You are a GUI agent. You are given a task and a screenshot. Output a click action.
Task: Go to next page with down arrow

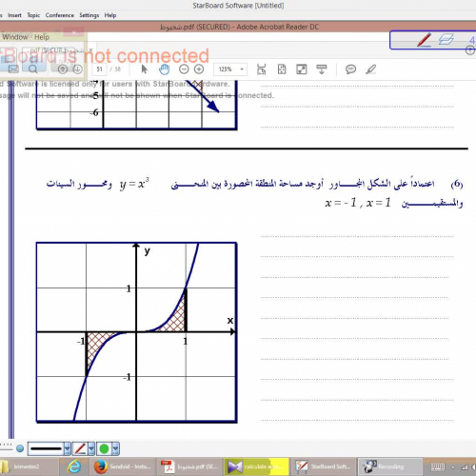click(77, 69)
